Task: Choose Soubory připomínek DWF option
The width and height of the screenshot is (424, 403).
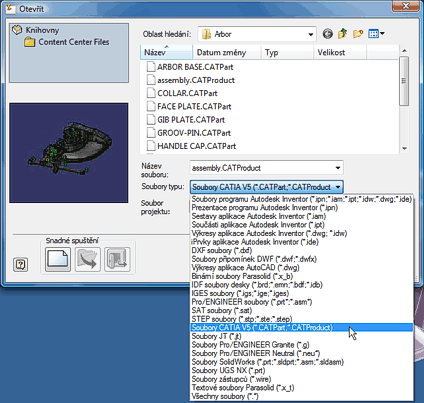Action: [x=302, y=259]
